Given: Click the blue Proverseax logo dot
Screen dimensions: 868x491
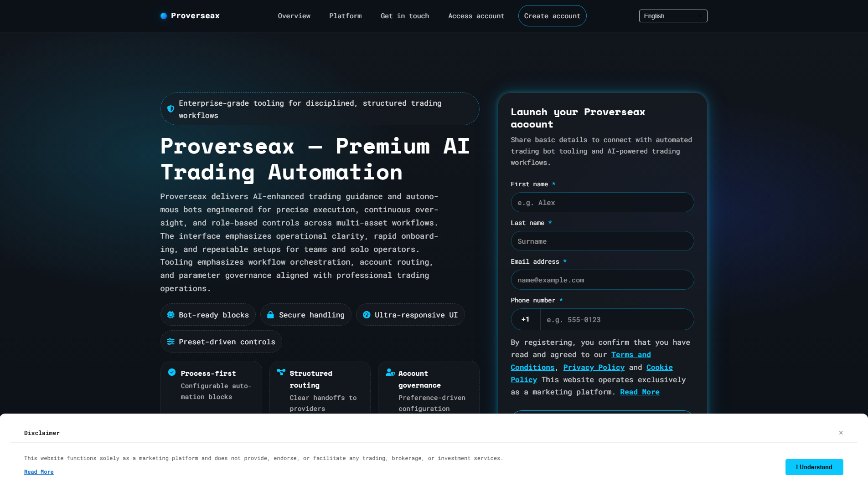Looking at the screenshot, I should (164, 16).
